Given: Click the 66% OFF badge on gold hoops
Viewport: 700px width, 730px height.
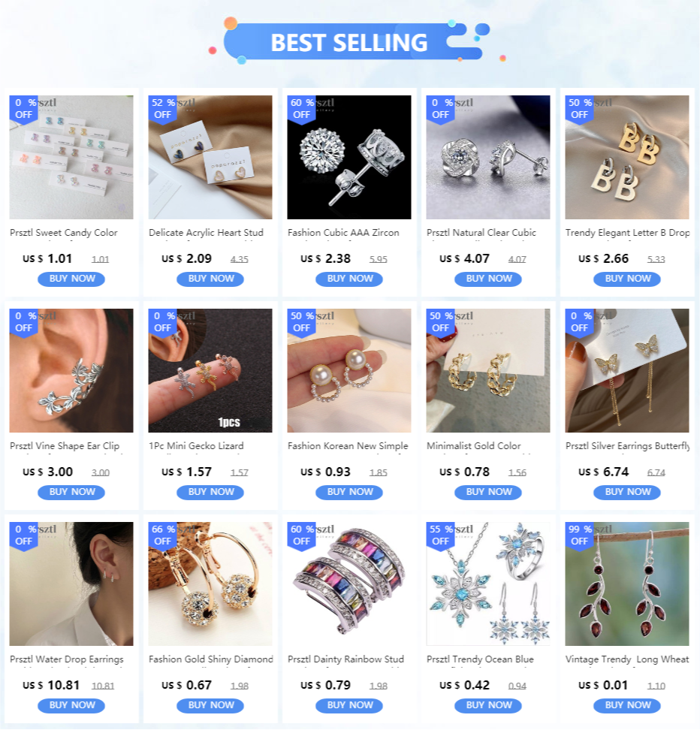Looking at the screenshot, I should tap(162, 535).
